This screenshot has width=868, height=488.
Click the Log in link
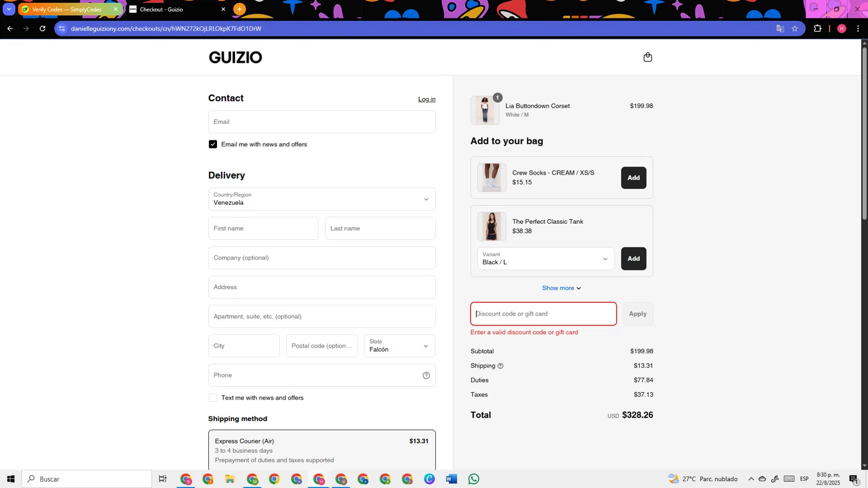(x=426, y=99)
